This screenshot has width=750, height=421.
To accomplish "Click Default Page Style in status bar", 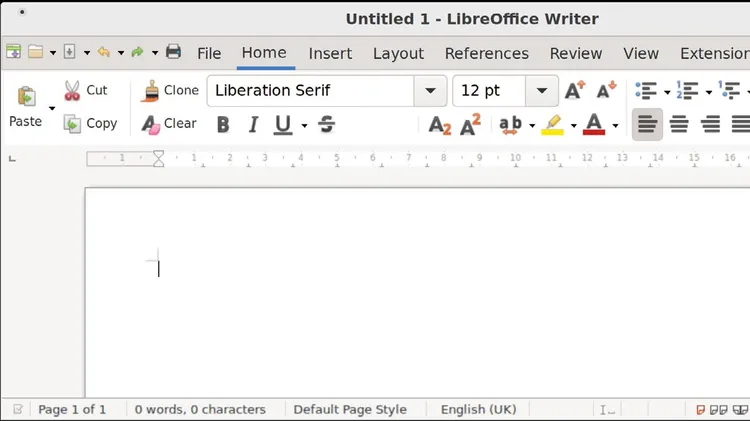I will tap(350, 410).
